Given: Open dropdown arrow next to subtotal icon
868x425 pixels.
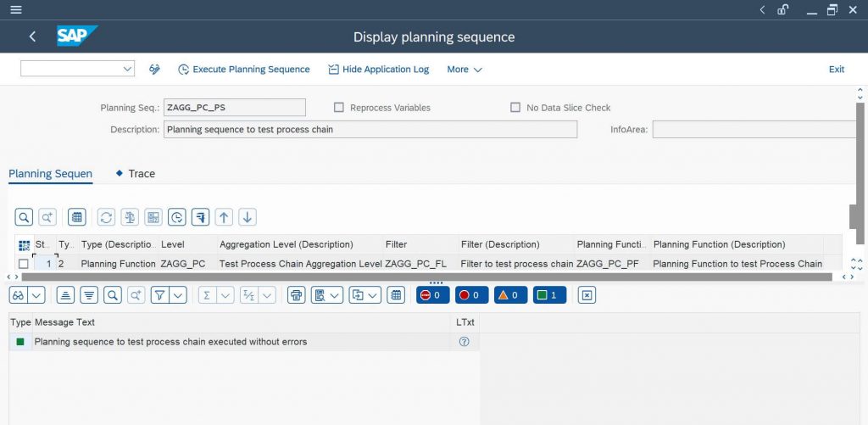Looking at the screenshot, I should pyautogui.click(x=267, y=295).
